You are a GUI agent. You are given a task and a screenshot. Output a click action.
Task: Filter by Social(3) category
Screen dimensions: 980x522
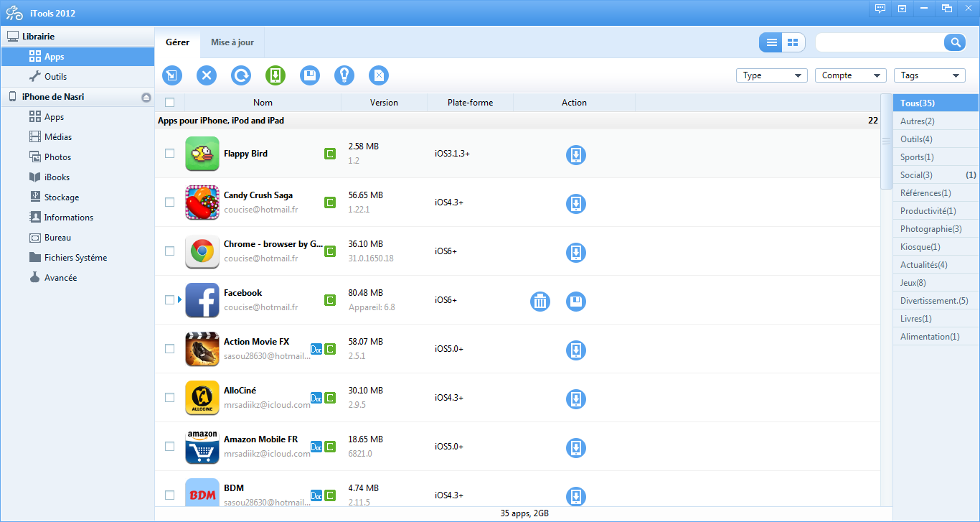pos(936,175)
